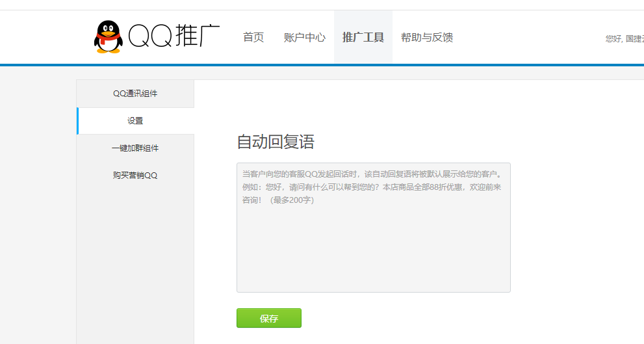The height and width of the screenshot is (344, 644).
Task: Click the blue active marker beside 设置
Action: (x=77, y=121)
